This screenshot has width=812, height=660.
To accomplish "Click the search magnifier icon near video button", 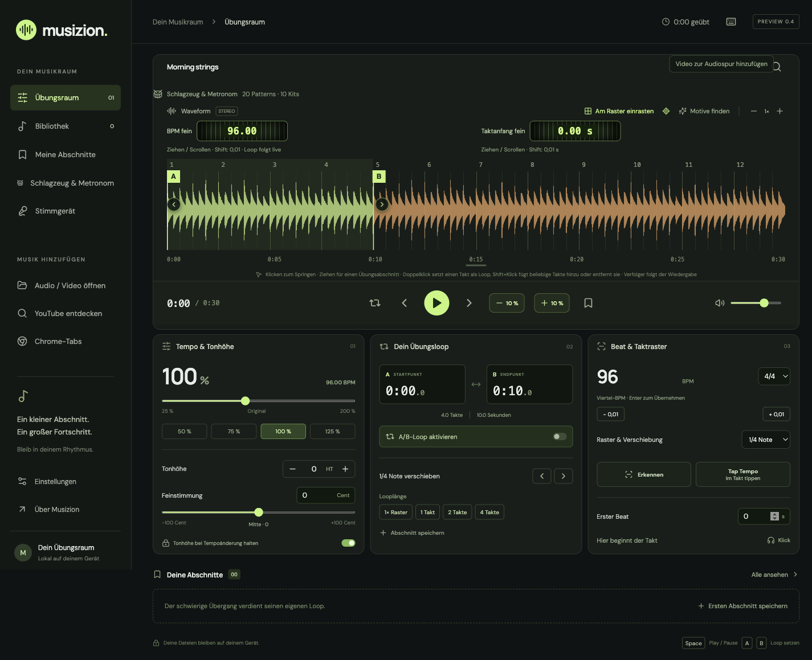I will coord(777,67).
